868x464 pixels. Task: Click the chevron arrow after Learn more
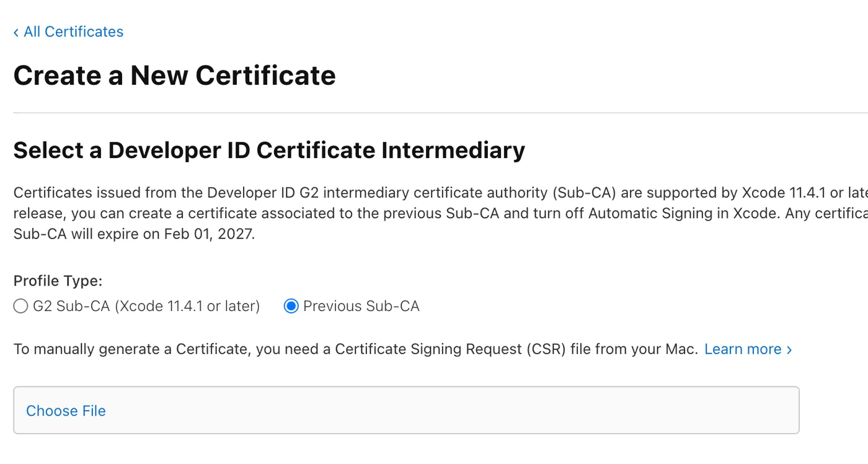coord(789,350)
